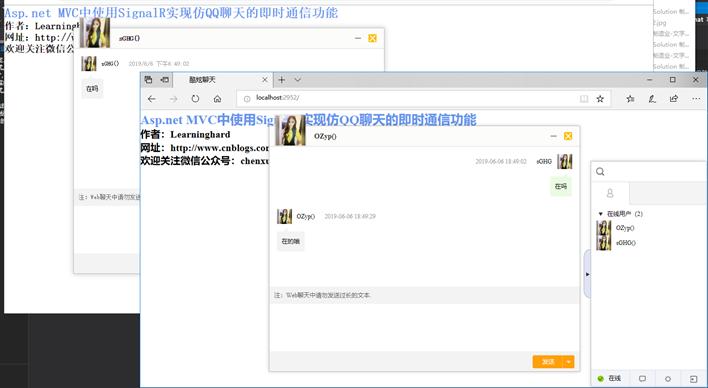This screenshot has height=388, width=708.
Task: Go back in the Edge browser
Action: (152, 99)
